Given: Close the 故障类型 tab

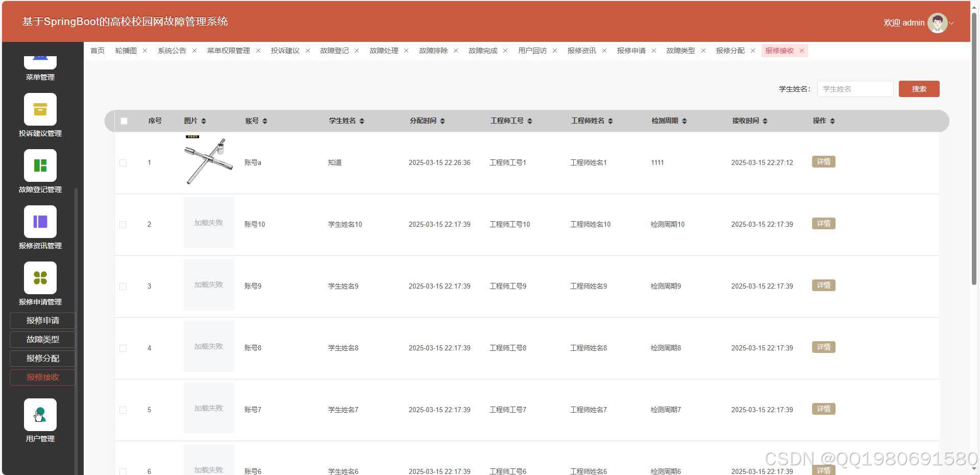Looking at the screenshot, I should tap(703, 51).
